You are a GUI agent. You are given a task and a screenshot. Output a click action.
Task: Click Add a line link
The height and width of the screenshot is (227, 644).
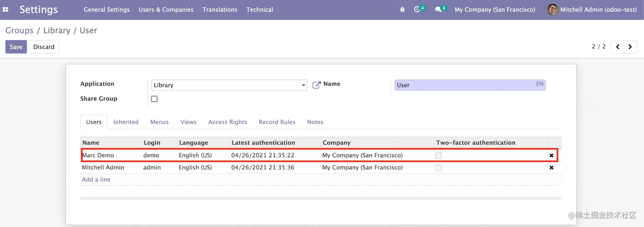coord(96,180)
